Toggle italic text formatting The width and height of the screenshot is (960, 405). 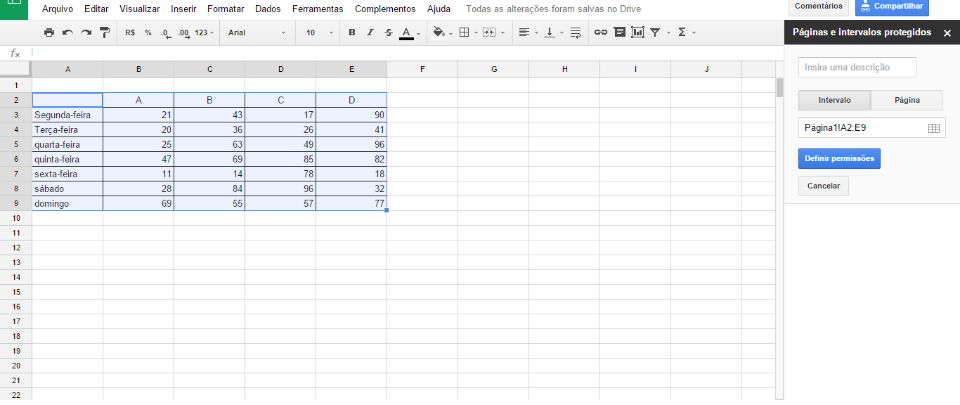[370, 33]
